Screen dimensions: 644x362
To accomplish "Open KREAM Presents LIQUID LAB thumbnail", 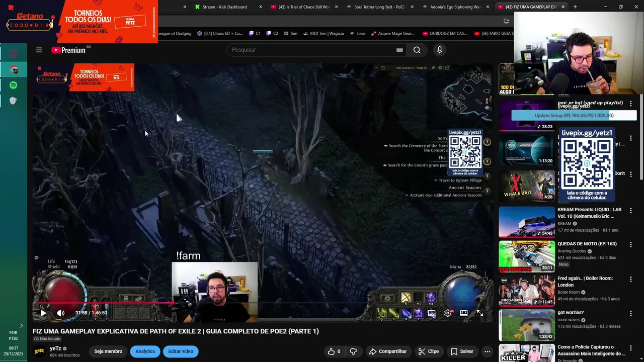I will [527, 222].
